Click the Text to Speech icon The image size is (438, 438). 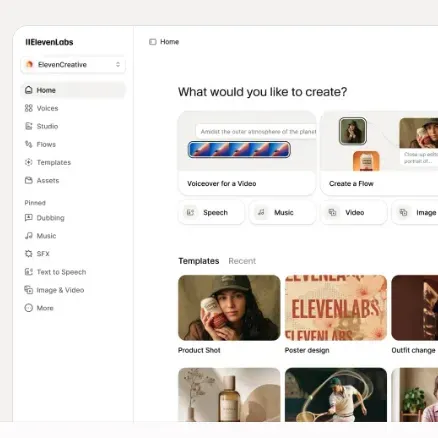(x=29, y=272)
